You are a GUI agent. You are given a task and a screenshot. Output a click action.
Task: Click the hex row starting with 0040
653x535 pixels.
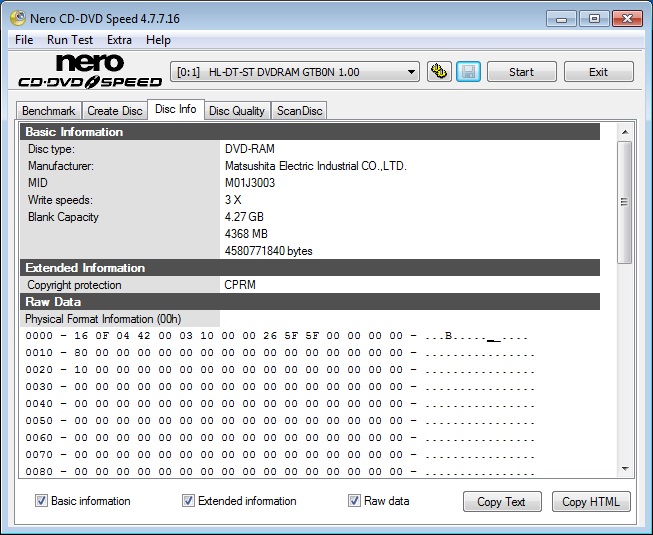pos(280,404)
